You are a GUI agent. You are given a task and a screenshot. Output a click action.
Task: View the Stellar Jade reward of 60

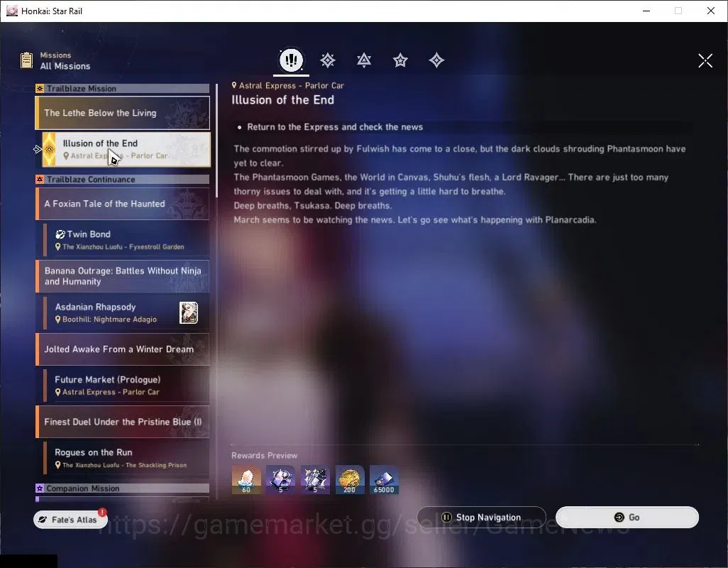(246, 480)
